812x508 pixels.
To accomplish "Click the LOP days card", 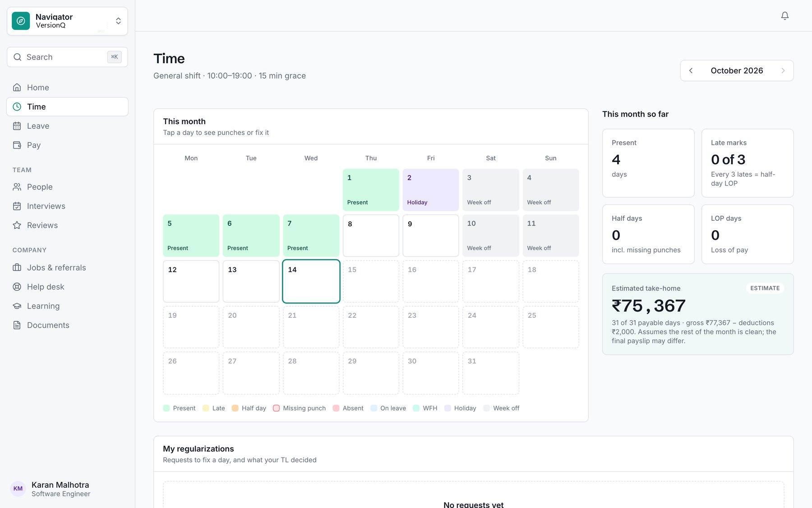I will click(747, 234).
